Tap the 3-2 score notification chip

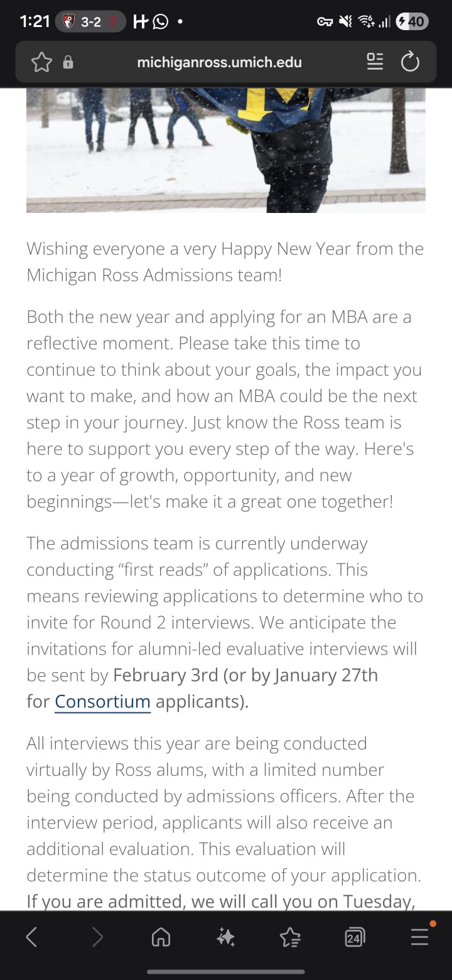[x=90, y=22]
